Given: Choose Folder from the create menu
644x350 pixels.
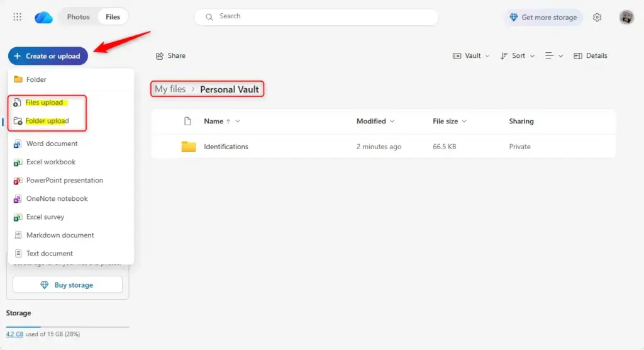Looking at the screenshot, I should coord(70,79).
